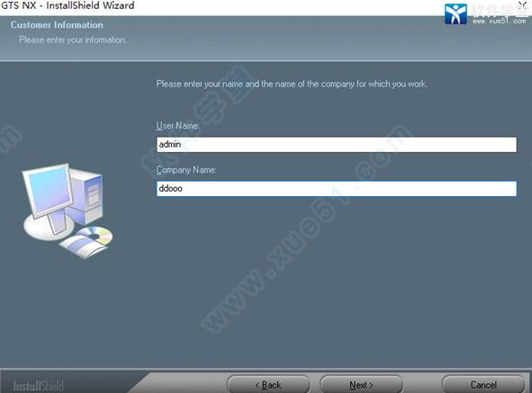
Task: Click the InstallShield logo at bottom left
Action: 38,386
